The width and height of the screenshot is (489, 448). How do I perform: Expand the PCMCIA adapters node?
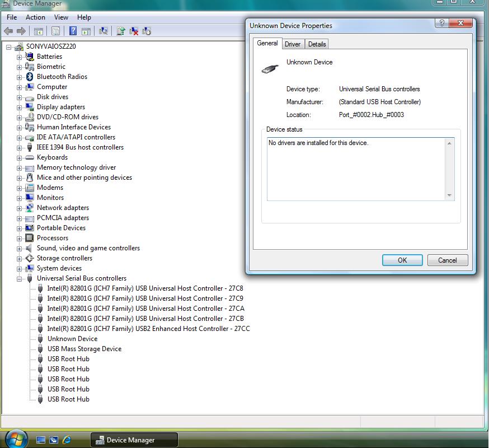20,218
